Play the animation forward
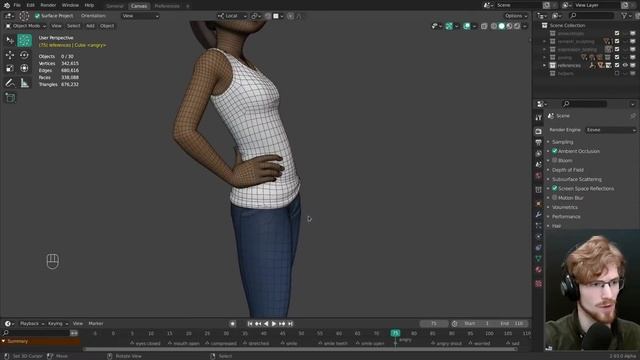 coord(274,324)
